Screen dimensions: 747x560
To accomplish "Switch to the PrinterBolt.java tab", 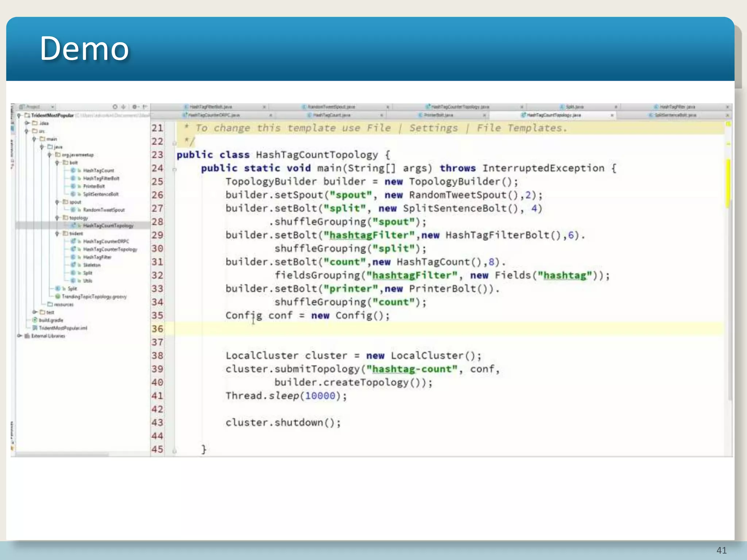I will tap(438, 115).
